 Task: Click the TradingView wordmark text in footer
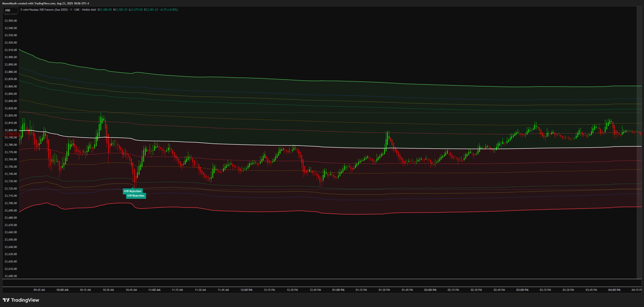pyautogui.click(x=25, y=300)
